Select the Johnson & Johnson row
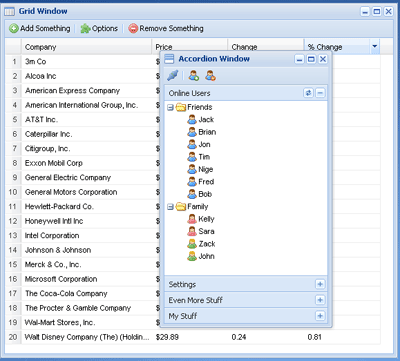400x361 pixels. pyautogui.click(x=83, y=250)
